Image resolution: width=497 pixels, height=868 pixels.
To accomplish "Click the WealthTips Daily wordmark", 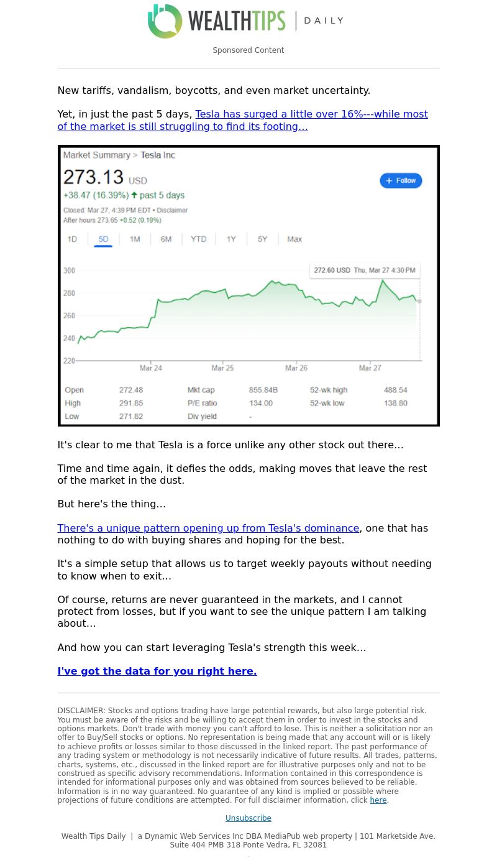I will (266, 21).
